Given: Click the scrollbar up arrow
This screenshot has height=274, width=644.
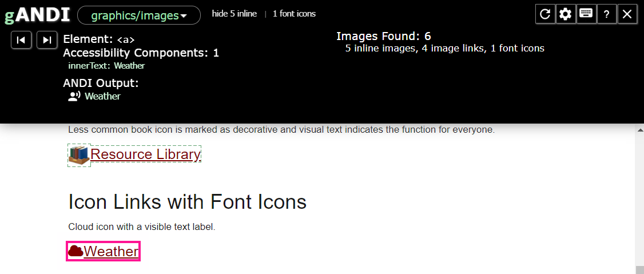Looking at the screenshot, I should click(639, 130).
